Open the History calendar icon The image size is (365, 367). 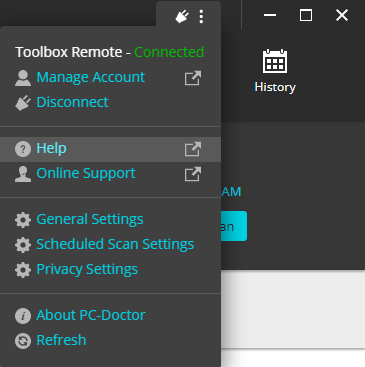275,61
